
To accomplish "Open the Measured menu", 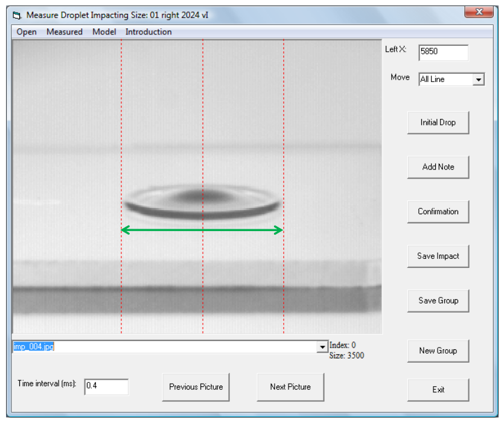I will click(65, 32).
